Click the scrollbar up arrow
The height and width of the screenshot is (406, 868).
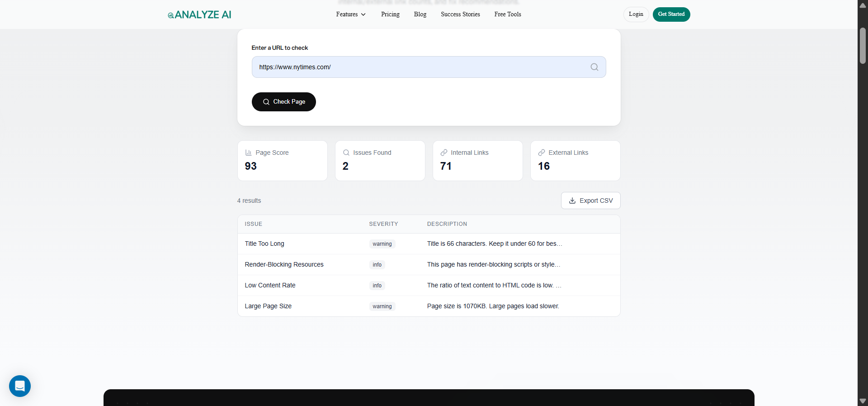point(863,5)
